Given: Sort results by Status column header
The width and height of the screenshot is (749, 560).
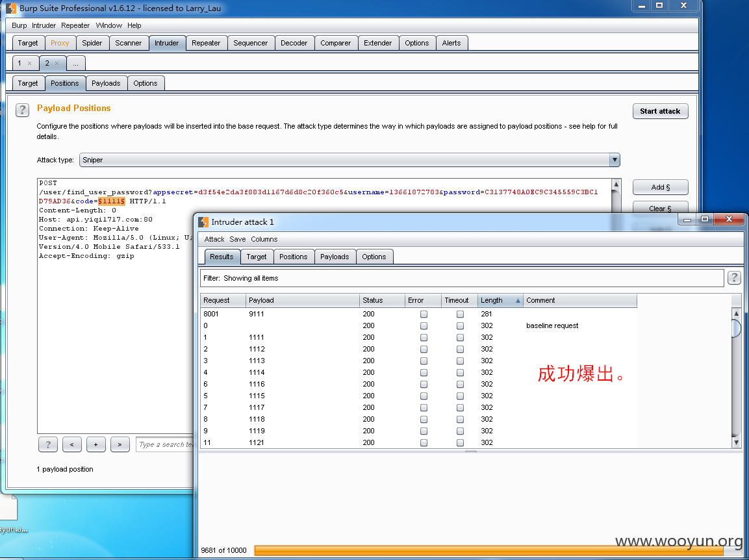Looking at the screenshot, I should coord(382,300).
